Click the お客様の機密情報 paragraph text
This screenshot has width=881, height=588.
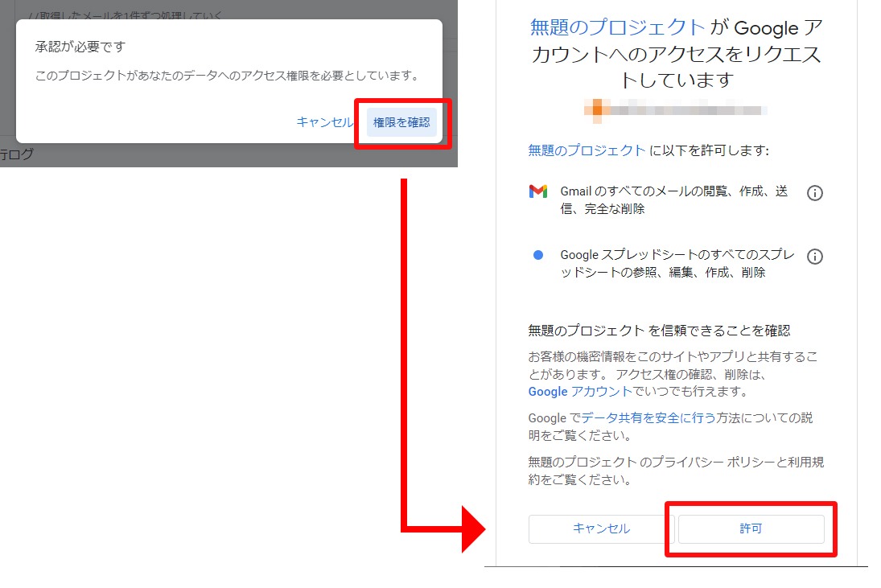click(x=673, y=374)
